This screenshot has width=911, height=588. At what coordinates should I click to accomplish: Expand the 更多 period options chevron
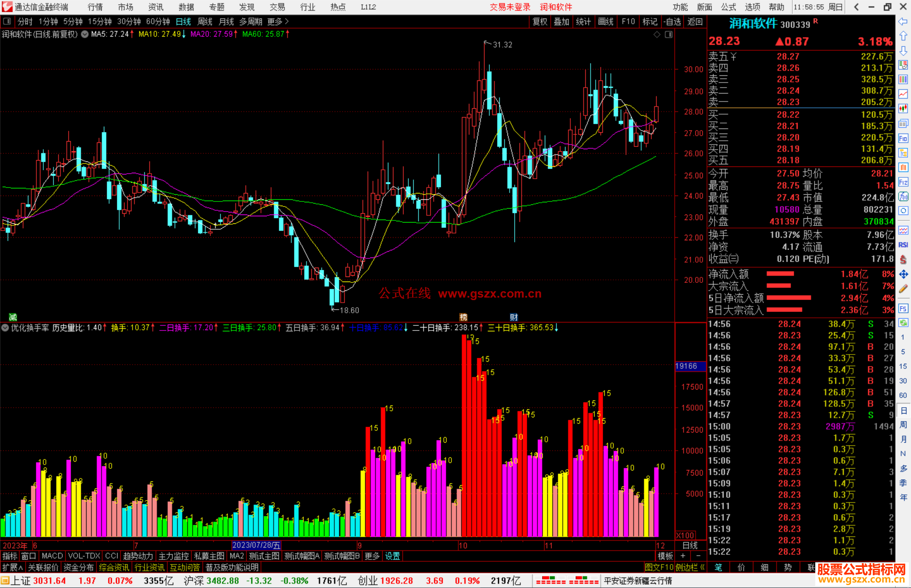pyautogui.click(x=287, y=21)
